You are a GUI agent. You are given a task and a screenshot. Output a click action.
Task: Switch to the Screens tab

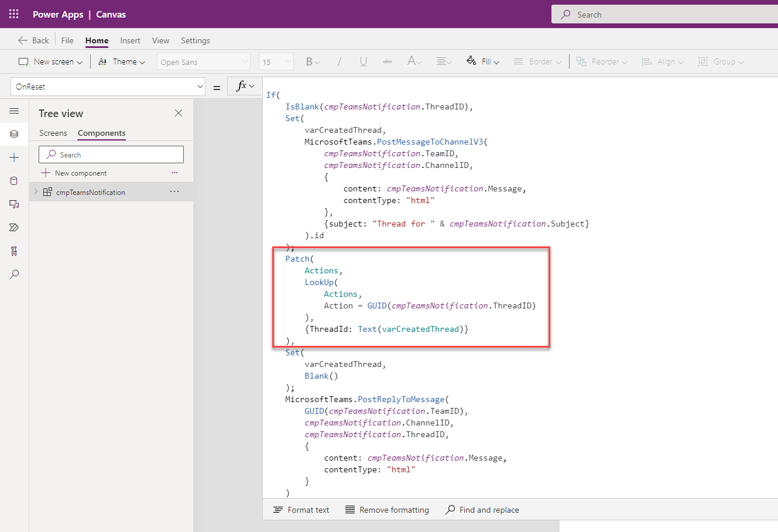[x=53, y=133]
